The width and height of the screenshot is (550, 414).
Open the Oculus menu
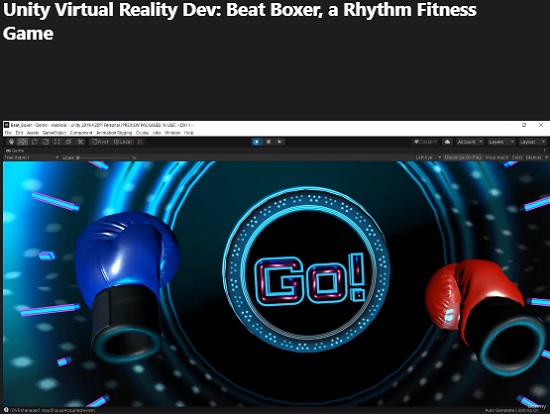tap(142, 133)
